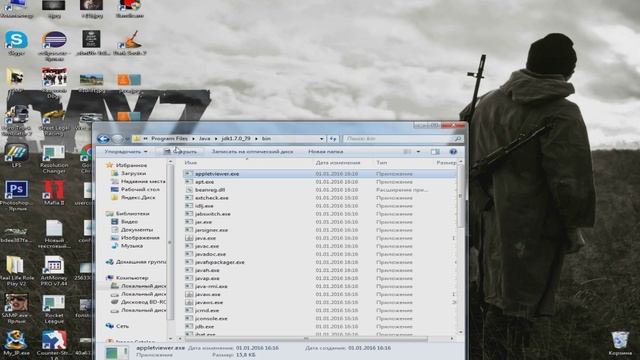The height and width of the screenshot is (360, 640).
Task: Click into the Explorer search field
Action: [398, 139]
